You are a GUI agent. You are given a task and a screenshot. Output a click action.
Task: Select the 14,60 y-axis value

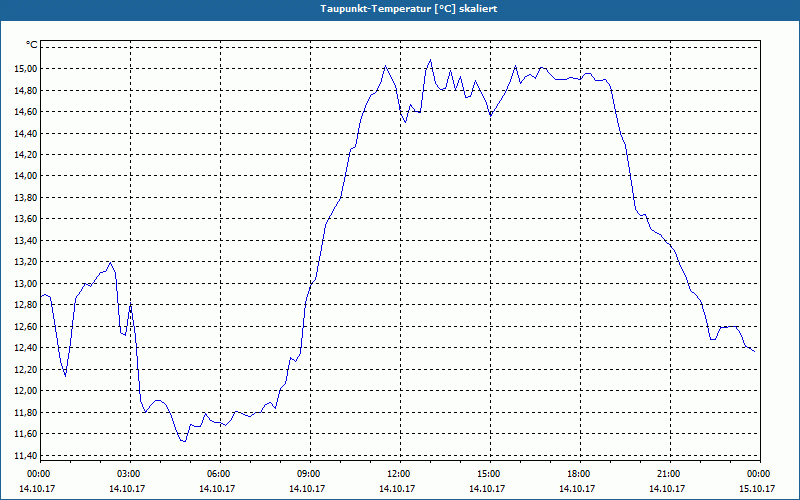click(26, 112)
